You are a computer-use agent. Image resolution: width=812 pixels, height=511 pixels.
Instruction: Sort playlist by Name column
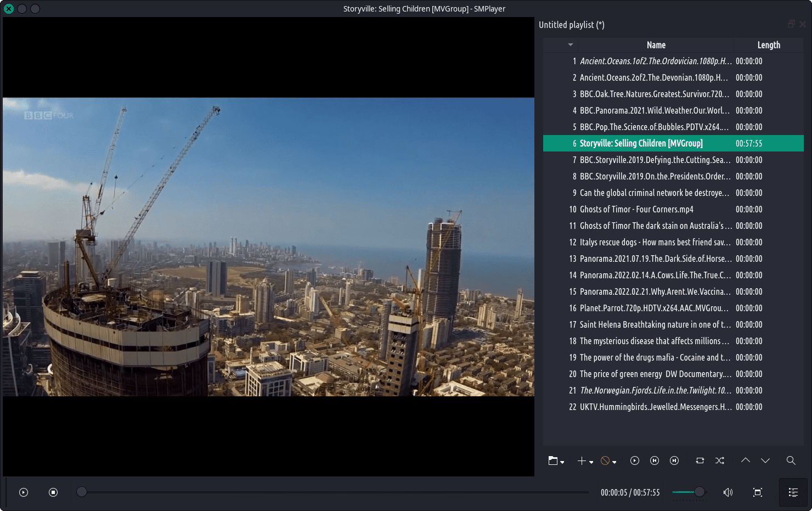(x=656, y=45)
